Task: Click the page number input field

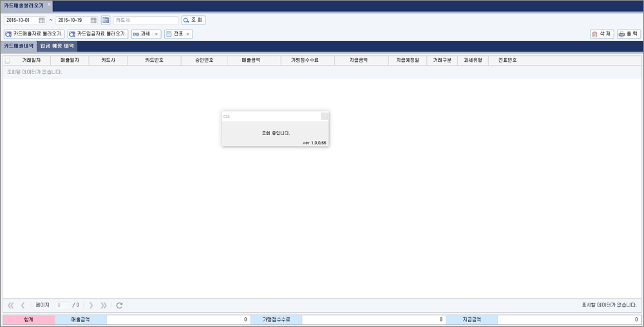Action: (x=62, y=305)
